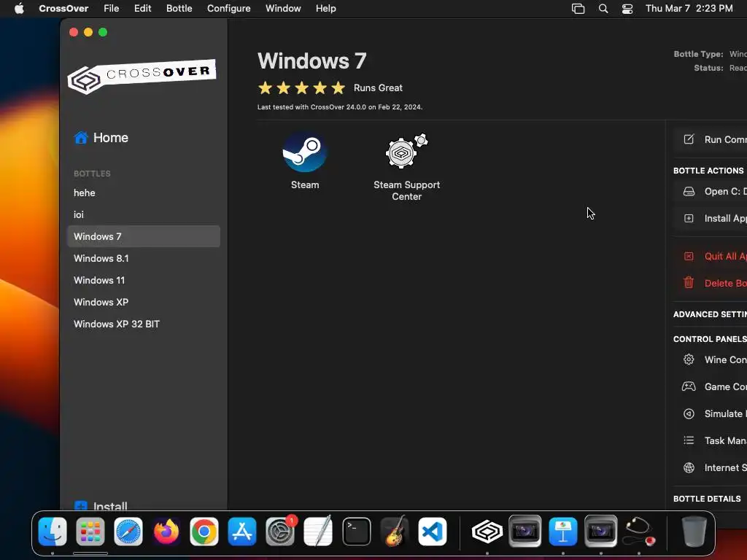
Task: Click the Run Command pencil icon
Action: pos(689,139)
